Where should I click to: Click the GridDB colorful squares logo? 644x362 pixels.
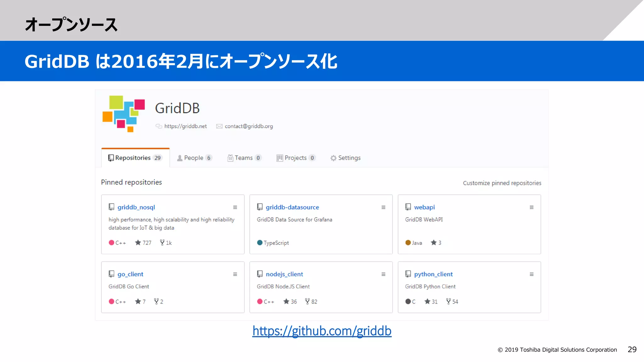[124, 114]
